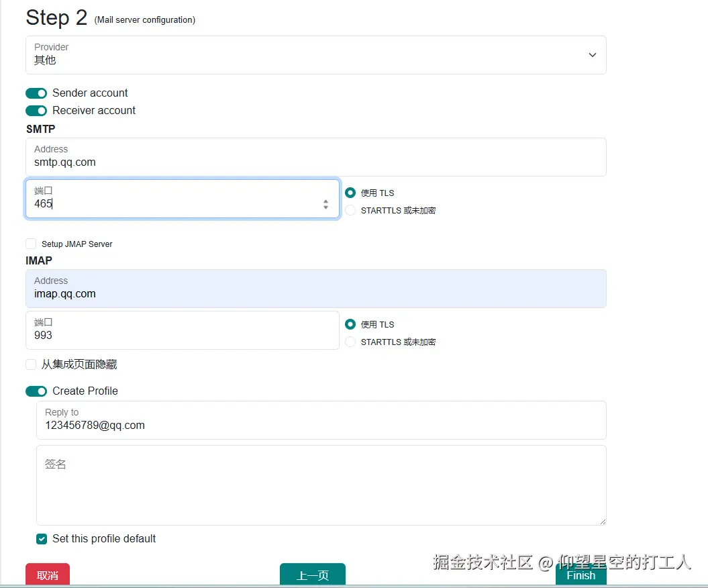
Task: Select 使用 TLS radio for SMTP
Action: click(350, 193)
